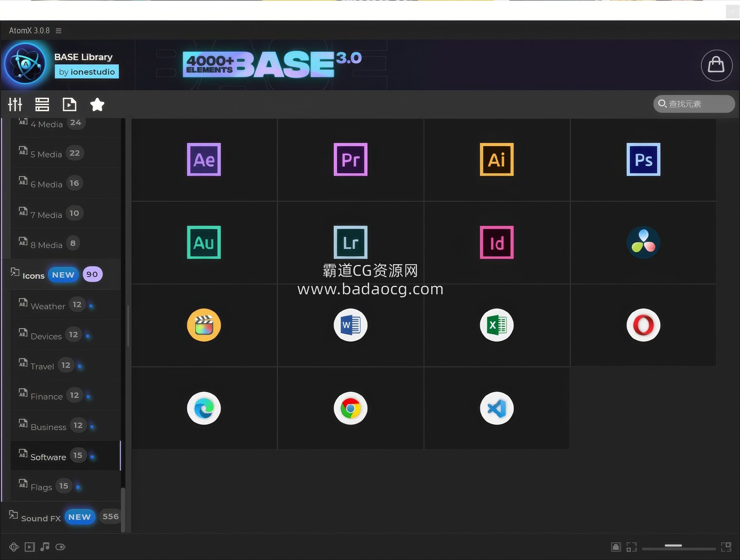Open the 8 Media category
Screen dimensions: 740x560
point(66,244)
